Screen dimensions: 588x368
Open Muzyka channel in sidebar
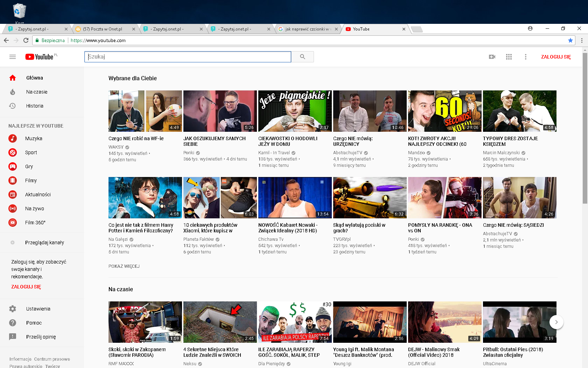[x=33, y=138]
